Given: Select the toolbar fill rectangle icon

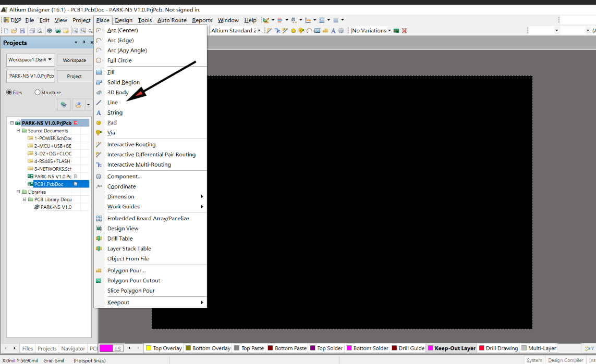Looking at the screenshot, I should pyautogui.click(x=317, y=31).
